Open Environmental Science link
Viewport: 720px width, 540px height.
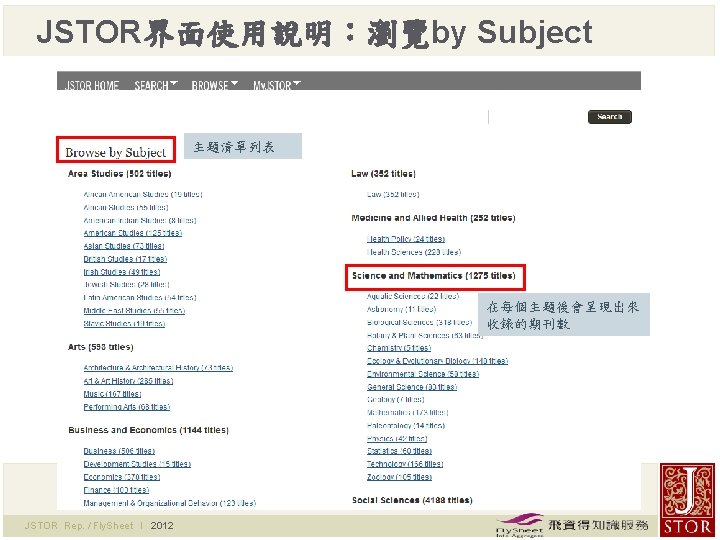pos(422,374)
